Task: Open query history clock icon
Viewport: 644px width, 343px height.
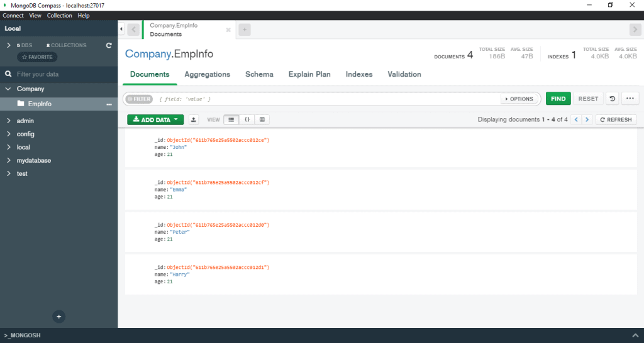Action: coord(612,99)
